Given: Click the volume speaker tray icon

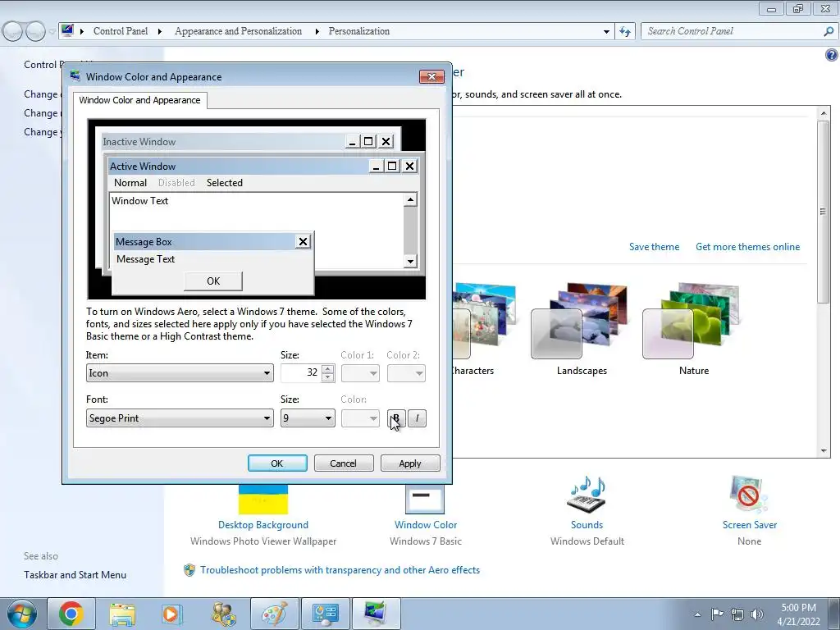Looking at the screenshot, I should [x=757, y=614].
